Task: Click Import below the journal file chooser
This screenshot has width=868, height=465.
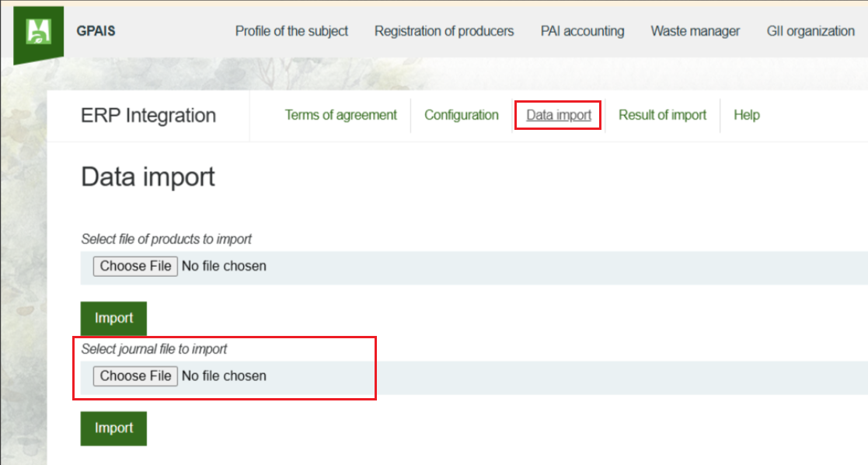Action: 113,428
